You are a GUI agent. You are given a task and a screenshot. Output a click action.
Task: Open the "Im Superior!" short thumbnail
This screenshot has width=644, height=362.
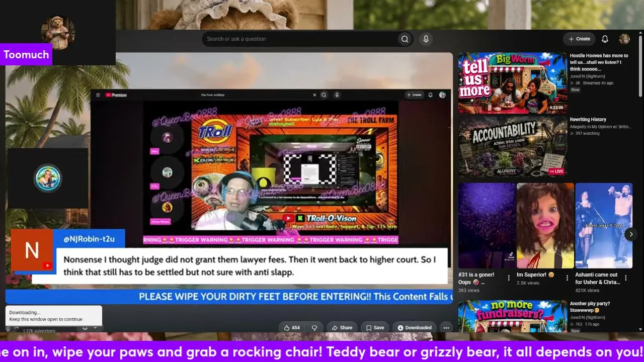(x=545, y=225)
